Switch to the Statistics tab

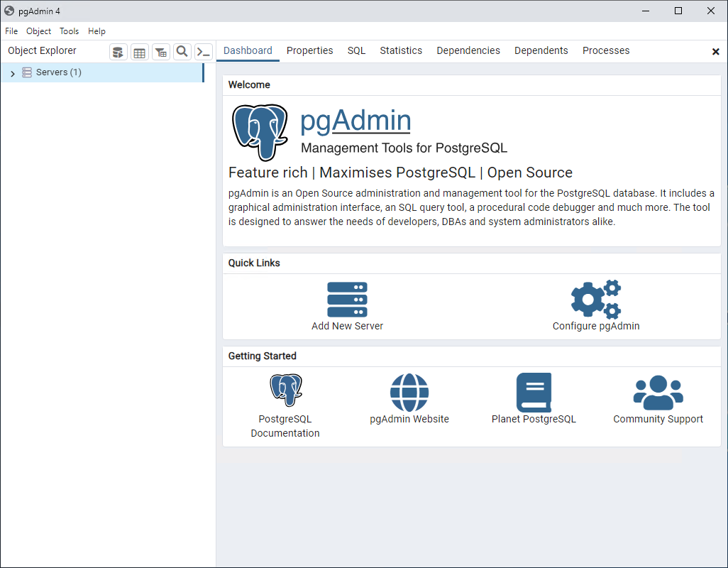coord(401,50)
